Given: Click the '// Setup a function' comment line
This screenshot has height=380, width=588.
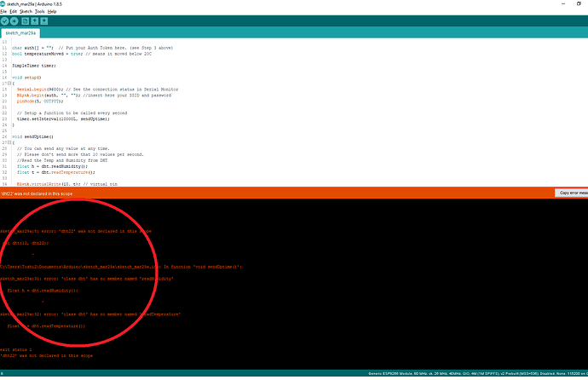Looking at the screenshot, I should point(72,112).
